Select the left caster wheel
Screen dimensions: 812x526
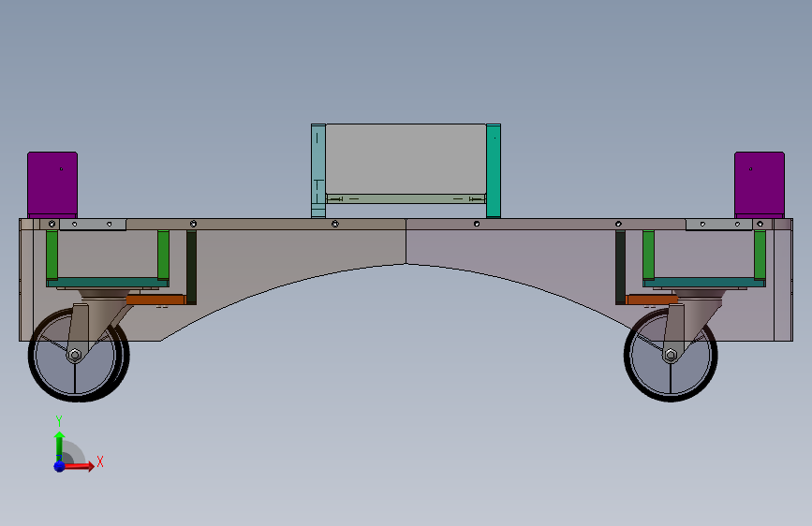coord(76,355)
